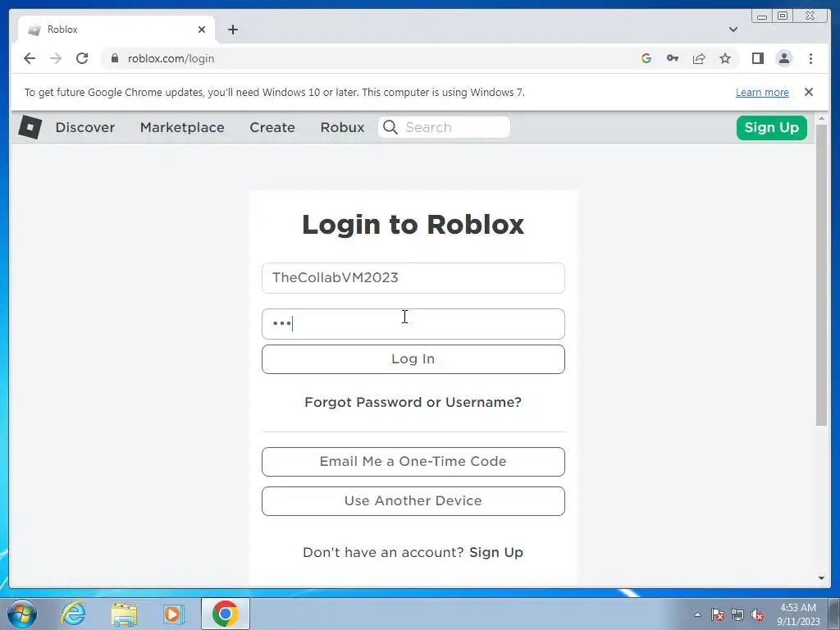Open the Robux menu item
The image size is (840, 630).
[x=342, y=127]
